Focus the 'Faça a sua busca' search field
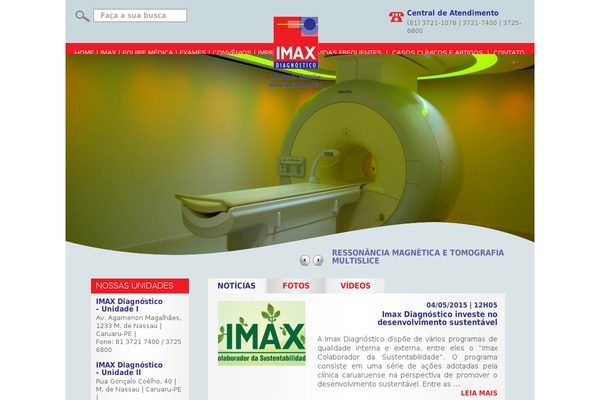Viewport: 600px width, 400px height. tap(140, 16)
